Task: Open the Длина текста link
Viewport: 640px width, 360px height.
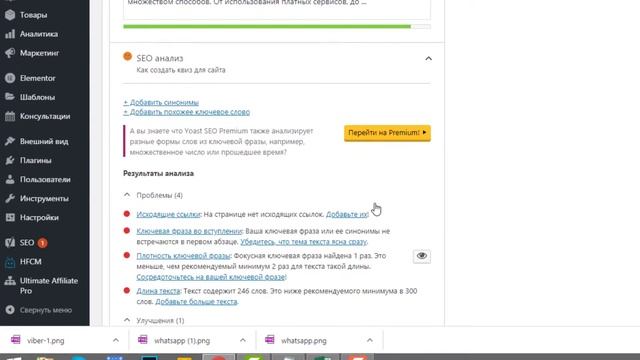Action: (158, 291)
